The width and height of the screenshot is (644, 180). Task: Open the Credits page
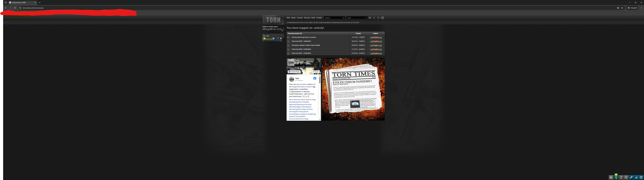(319, 18)
